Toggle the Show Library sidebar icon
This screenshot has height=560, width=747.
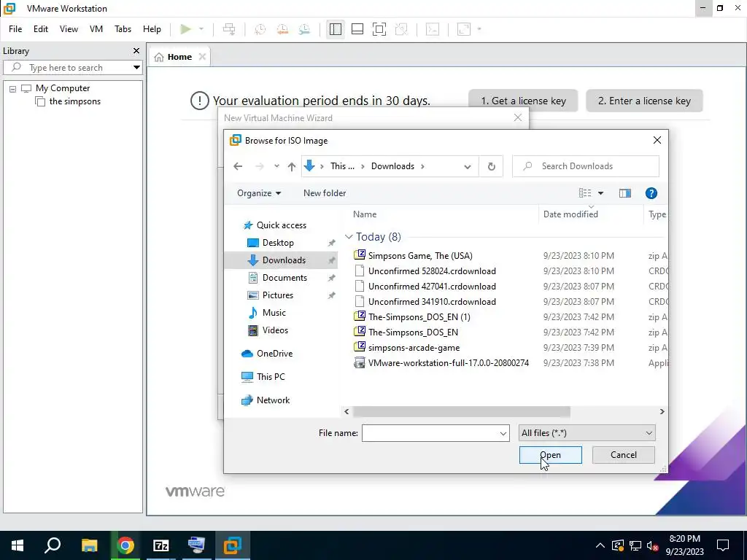pos(336,29)
